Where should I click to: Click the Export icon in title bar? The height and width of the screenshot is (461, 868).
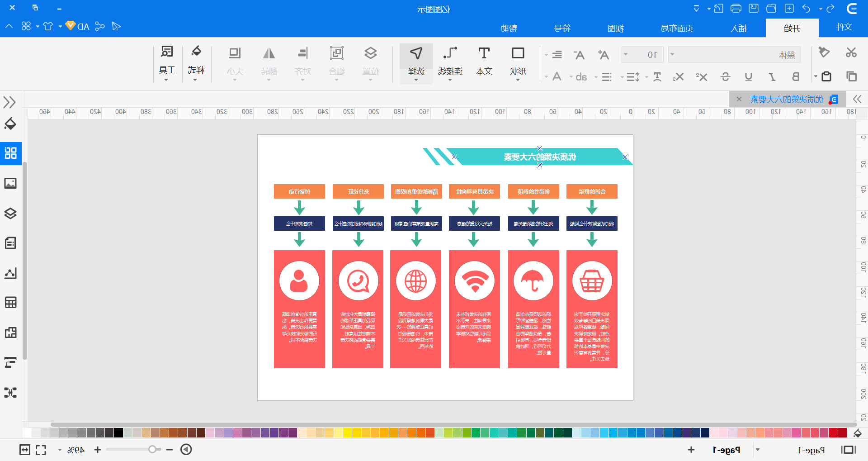718,9
